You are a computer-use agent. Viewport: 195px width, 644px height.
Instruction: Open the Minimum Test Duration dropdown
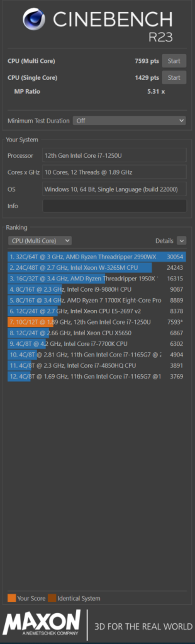tap(129, 121)
